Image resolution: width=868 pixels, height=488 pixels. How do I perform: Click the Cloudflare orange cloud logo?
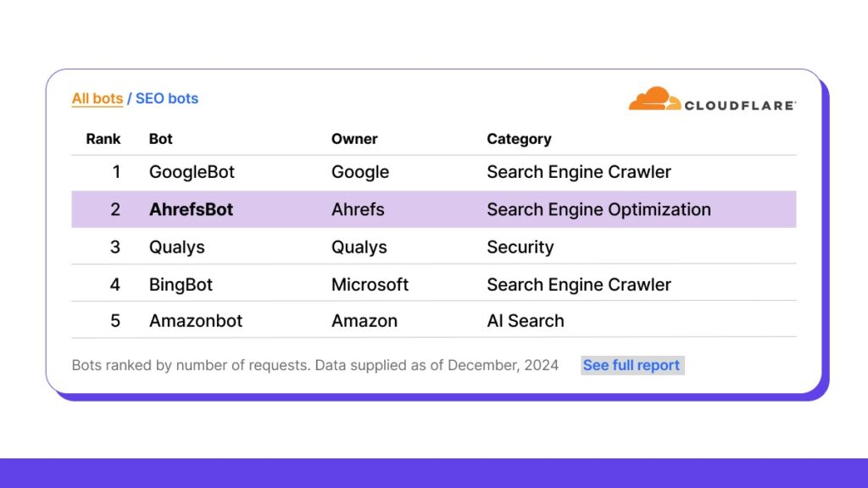(x=653, y=99)
